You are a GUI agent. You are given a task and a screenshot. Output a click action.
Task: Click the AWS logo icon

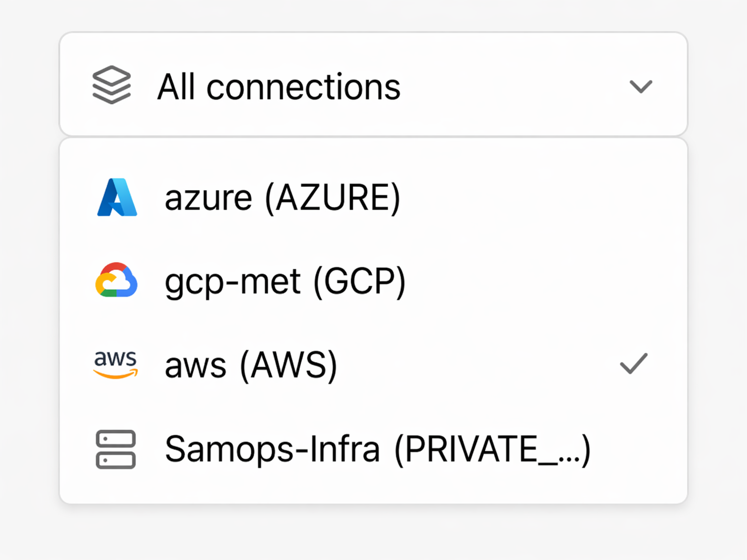(x=116, y=364)
